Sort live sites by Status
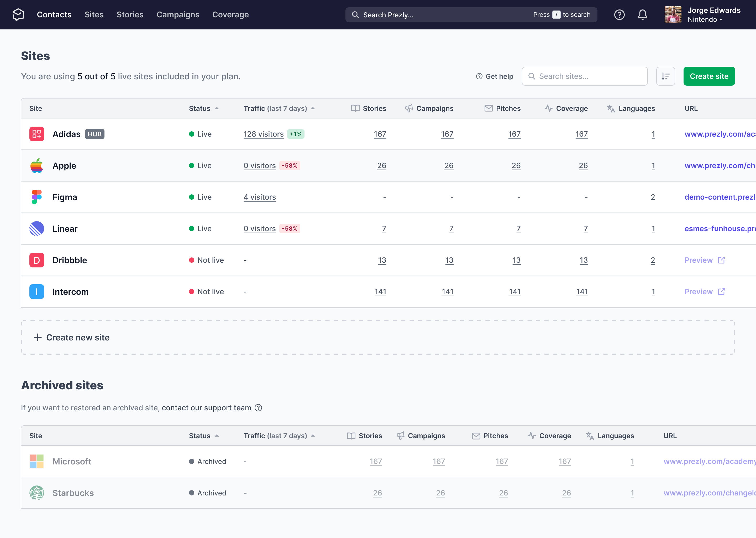The image size is (756, 538). coord(204,108)
